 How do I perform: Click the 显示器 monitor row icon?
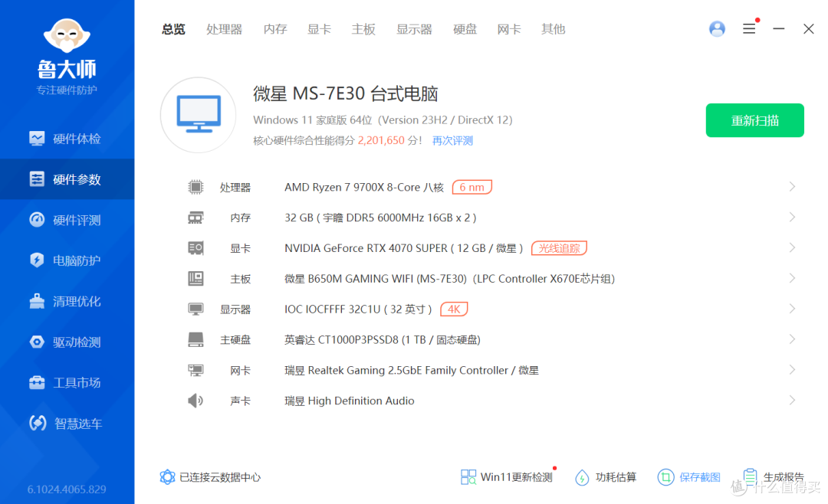195,309
